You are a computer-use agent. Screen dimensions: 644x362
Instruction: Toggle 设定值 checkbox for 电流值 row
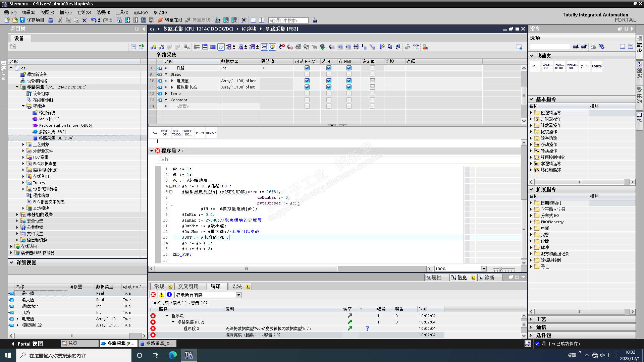[x=372, y=81]
